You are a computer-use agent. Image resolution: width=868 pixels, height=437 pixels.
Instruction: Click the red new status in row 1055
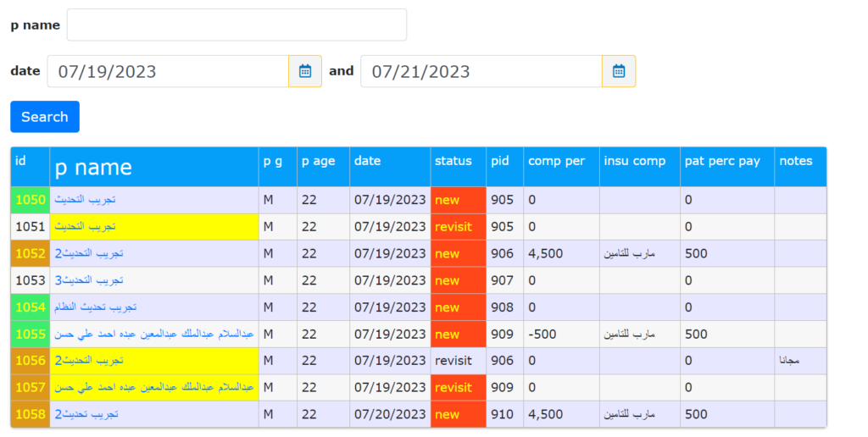[x=447, y=335]
